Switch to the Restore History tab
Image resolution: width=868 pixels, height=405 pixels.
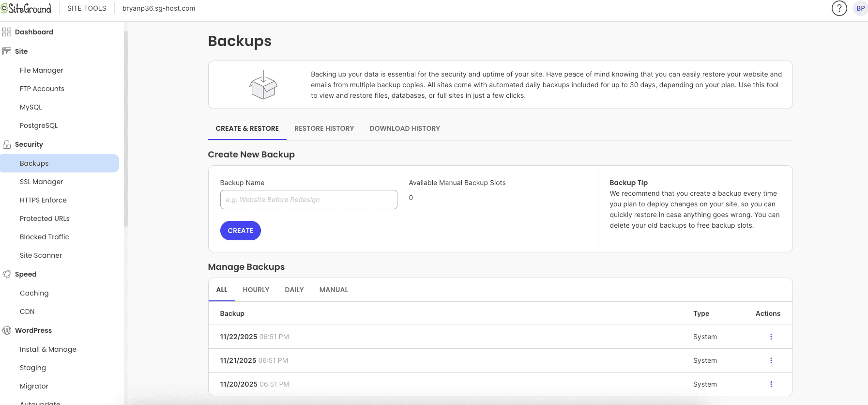click(324, 128)
